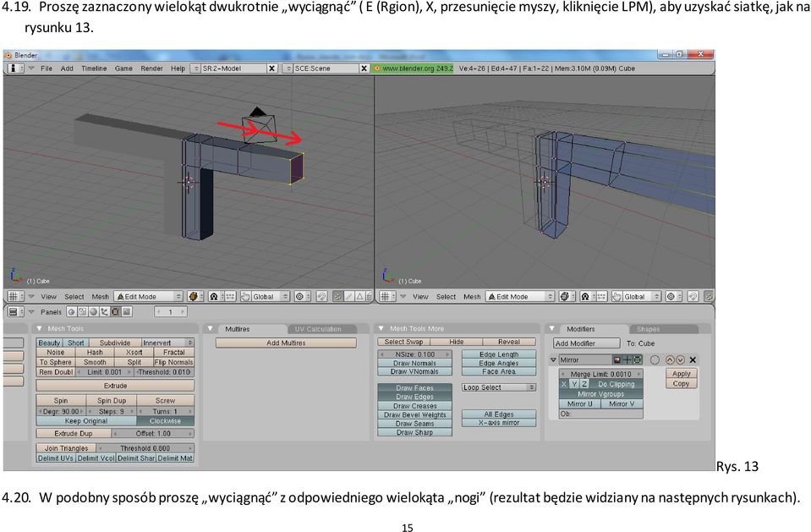Click Script context icon in Panels header
This screenshot has width=811, height=532.
pyautogui.click(x=82, y=311)
